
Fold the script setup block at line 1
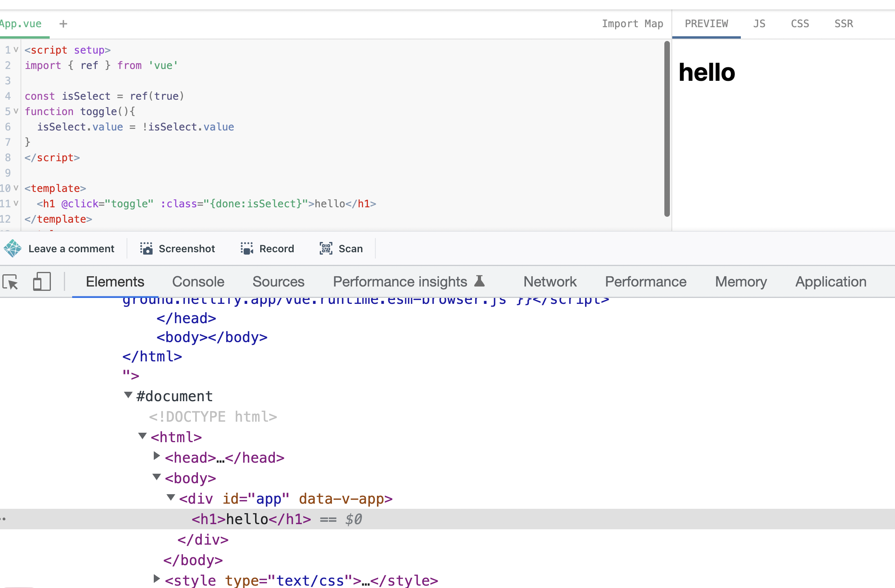tap(16, 50)
